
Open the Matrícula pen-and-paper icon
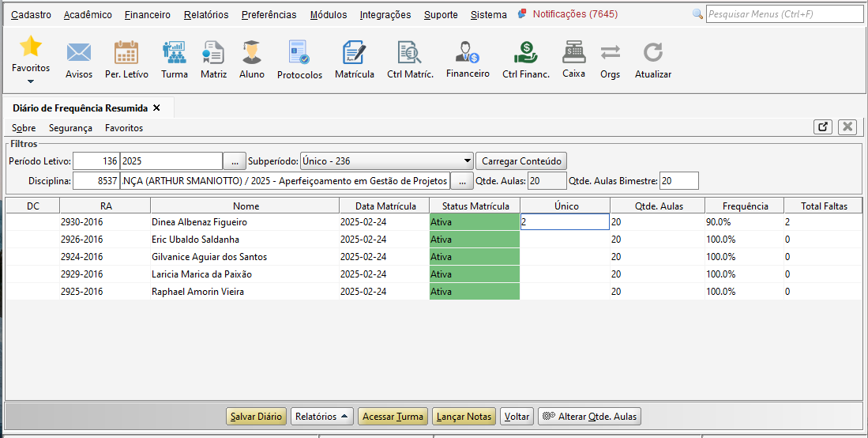coord(355,53)
